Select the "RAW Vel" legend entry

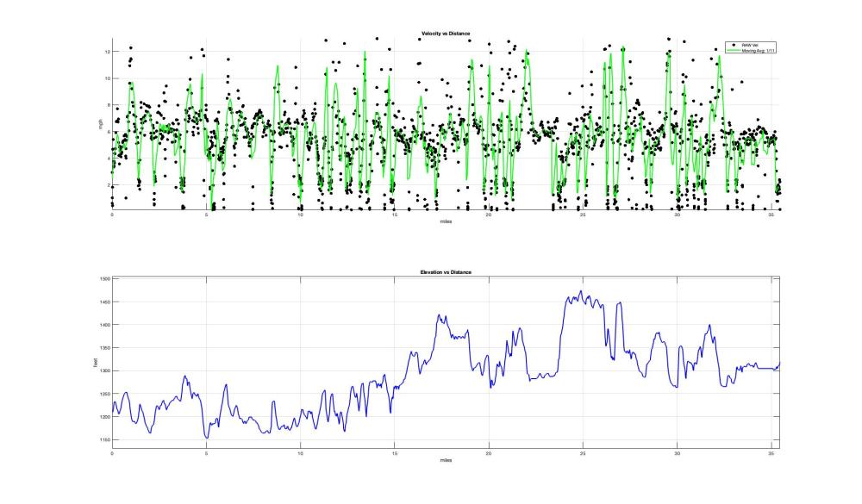tap(748, 44)
